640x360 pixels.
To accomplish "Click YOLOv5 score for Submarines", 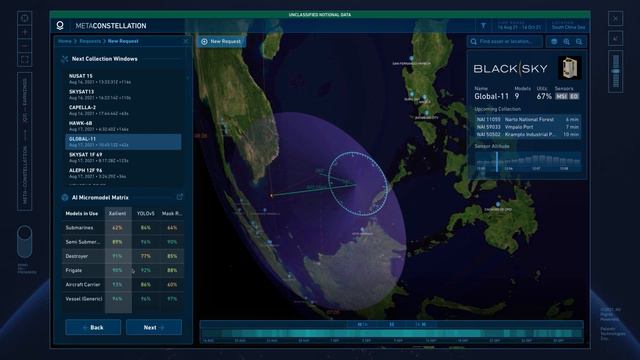I will coord(145,228).
